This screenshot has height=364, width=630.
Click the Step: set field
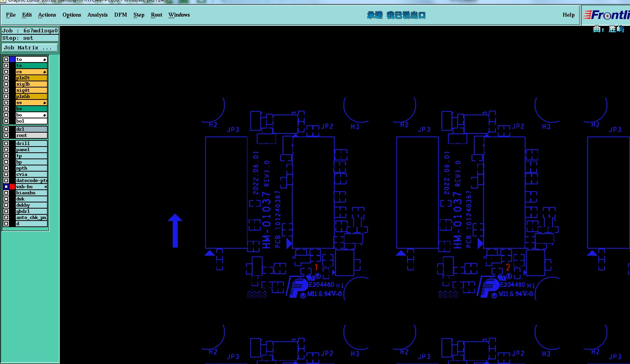(x=30, y=38)
